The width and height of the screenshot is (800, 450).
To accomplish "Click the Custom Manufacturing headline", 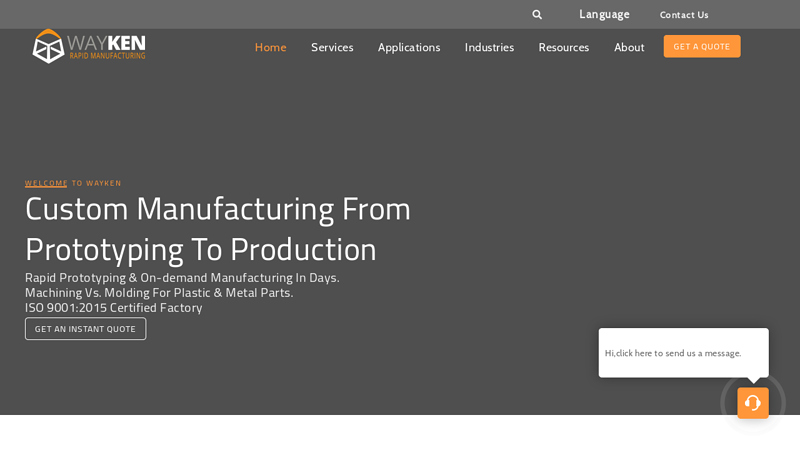I will coord(218,229).
